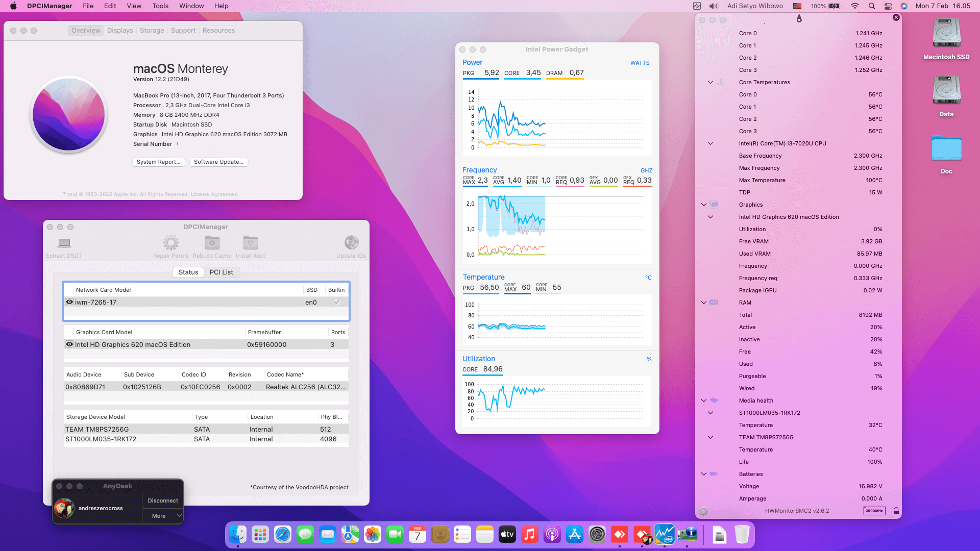980x551 pixels.
Task: Open AnyDesk More dropdown arrow
Action: (179, 516)
